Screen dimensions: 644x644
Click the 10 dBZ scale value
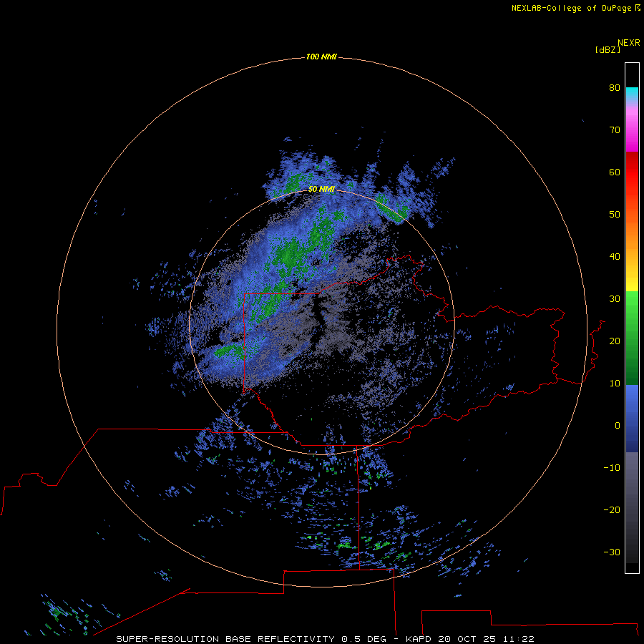[615, 384]
